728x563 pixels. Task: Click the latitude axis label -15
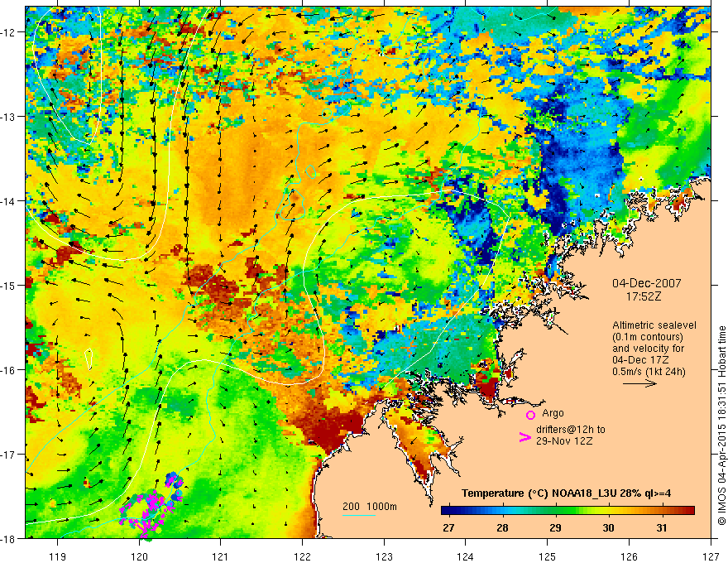[8, 285]
